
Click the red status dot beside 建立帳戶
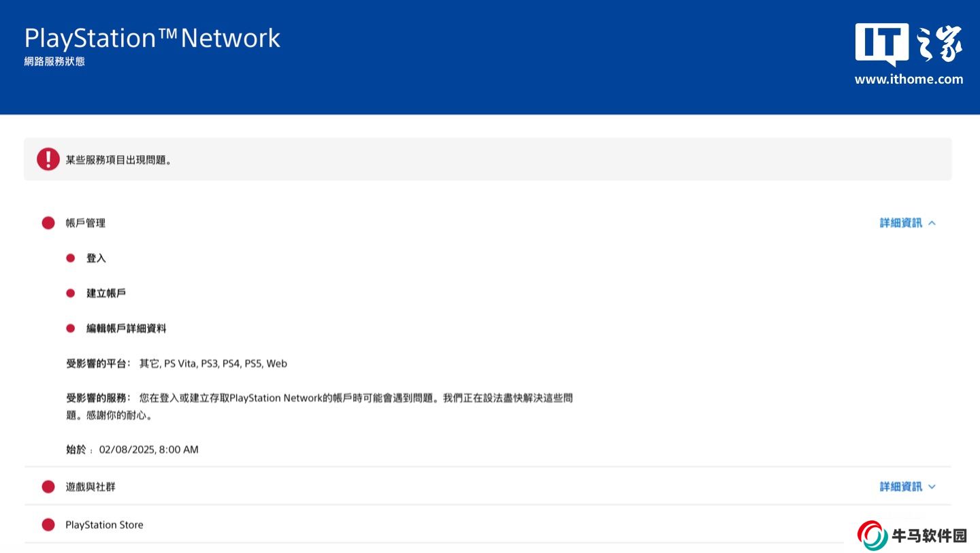tap(71, 293)
